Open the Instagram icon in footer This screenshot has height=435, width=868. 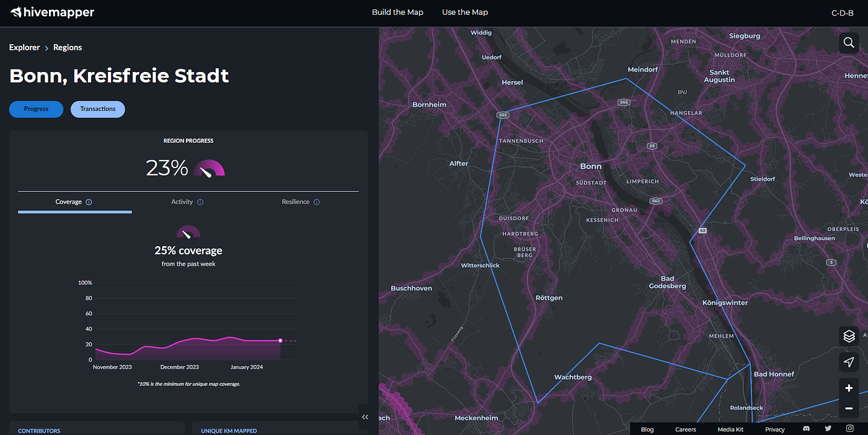[849, 429]
